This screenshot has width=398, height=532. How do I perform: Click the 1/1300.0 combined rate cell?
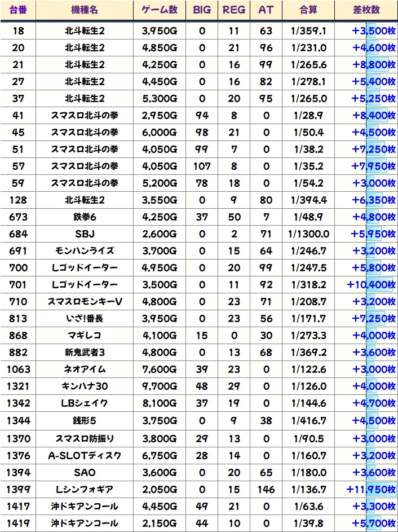point(309,234)
